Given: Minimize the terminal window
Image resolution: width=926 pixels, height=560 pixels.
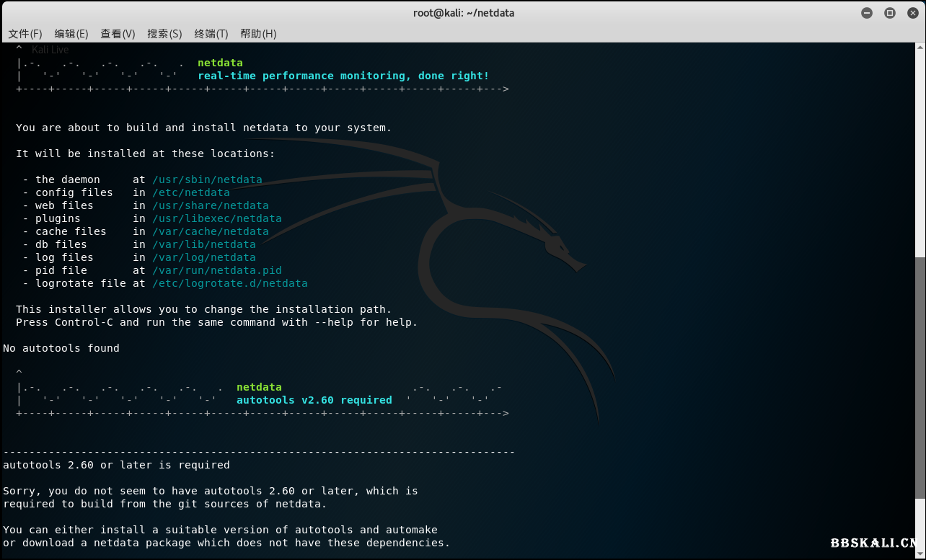Looking at the screenshot, I should (867, 13).
